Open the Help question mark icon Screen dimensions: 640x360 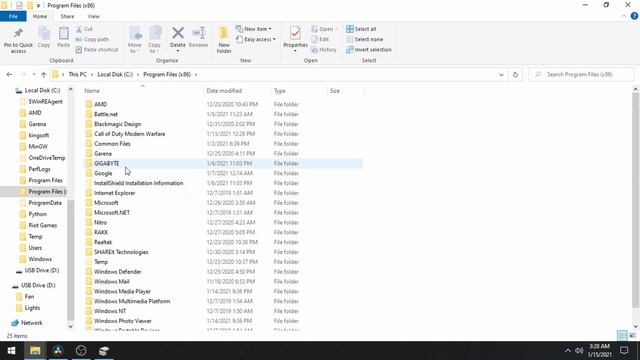tap(634, 16)
